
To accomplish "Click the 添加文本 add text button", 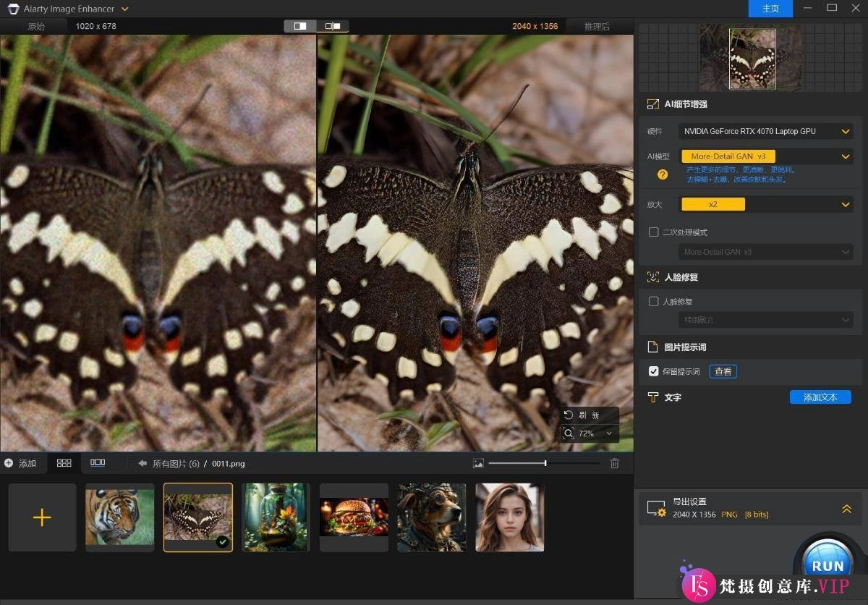I will [820, 397].
